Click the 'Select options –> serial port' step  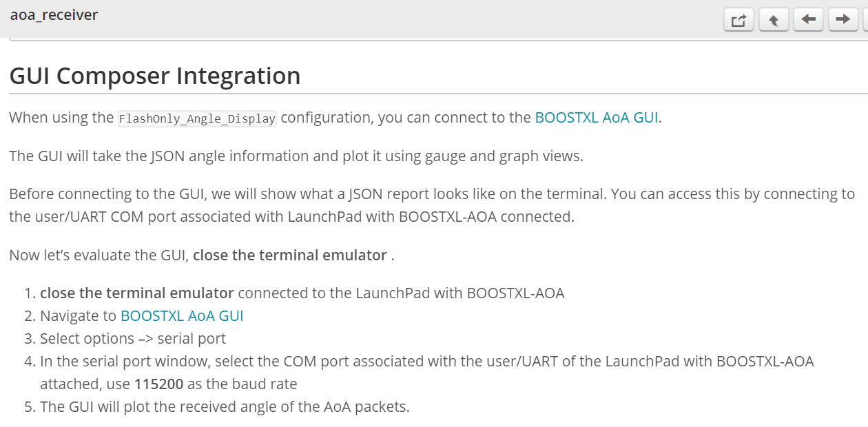pos(133,339)
